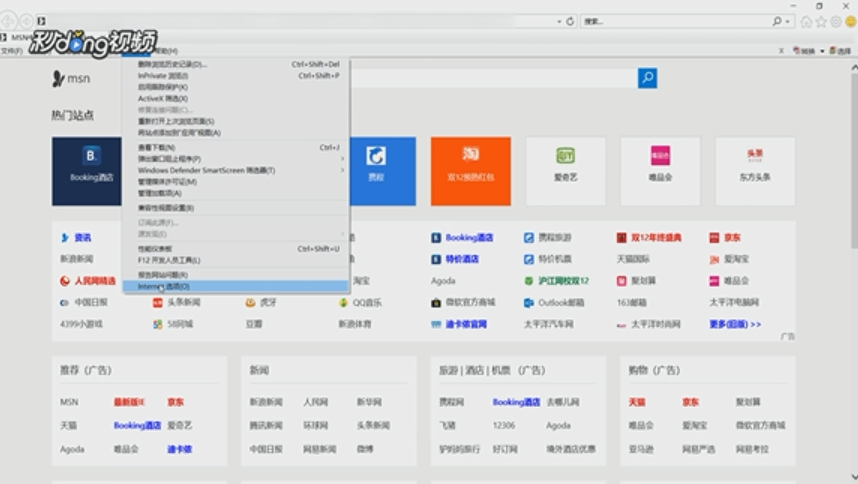Open 亚马逊 in the shopping section
Viewport: 858px width, 484px height.
click(641, 449)
